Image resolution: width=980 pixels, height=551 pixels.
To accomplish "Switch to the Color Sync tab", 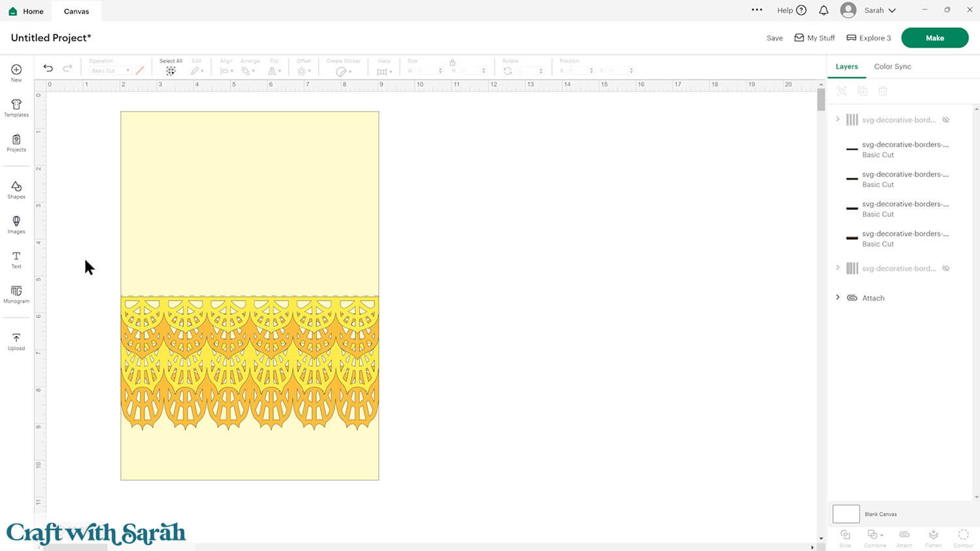I will [892, 67].
